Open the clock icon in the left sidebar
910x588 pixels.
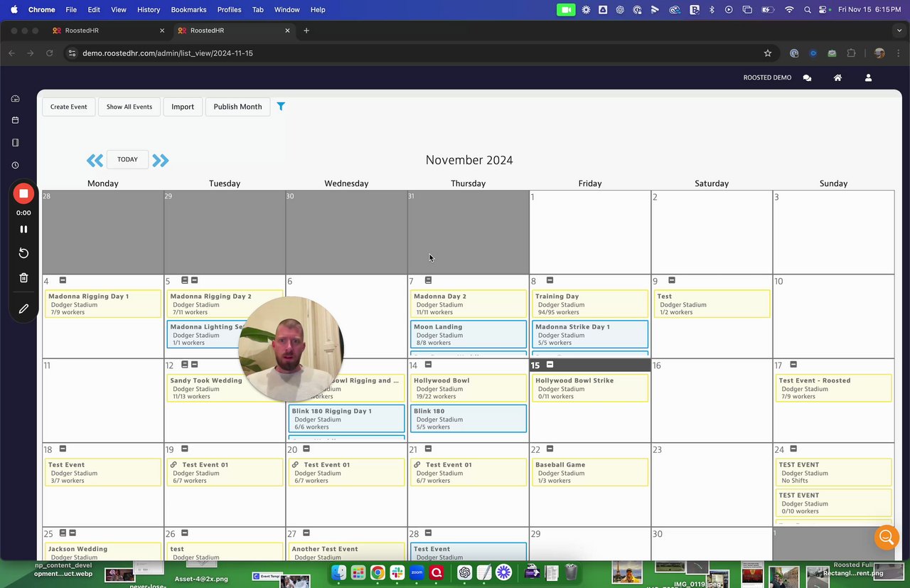click(16, 165)
